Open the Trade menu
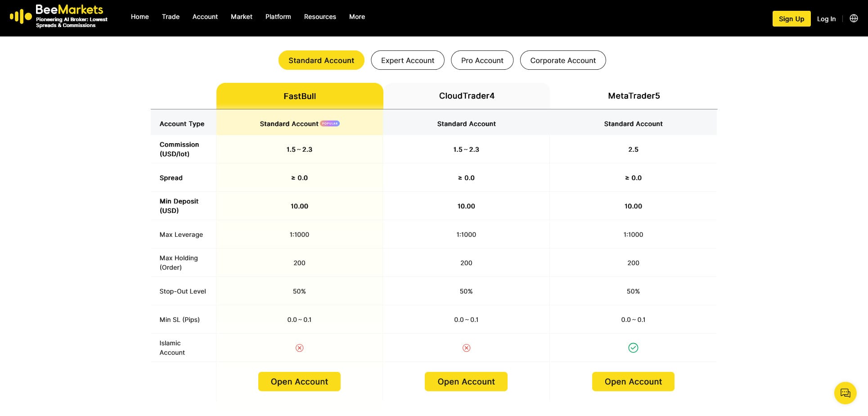 171,17
